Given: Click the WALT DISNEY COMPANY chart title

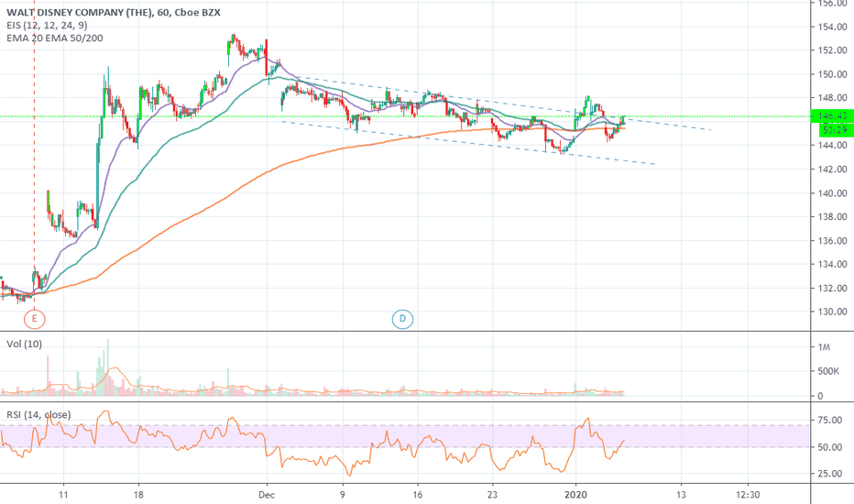Looking at the screenshot, I should tap(114, 12).
